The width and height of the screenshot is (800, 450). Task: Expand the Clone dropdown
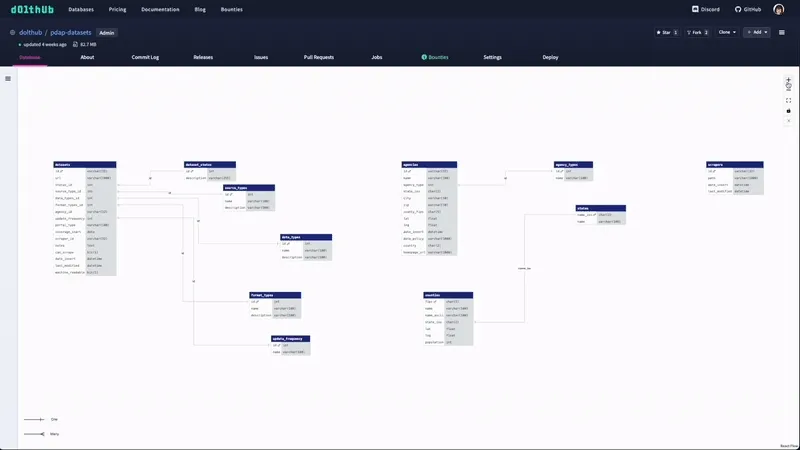click(727, 32)
